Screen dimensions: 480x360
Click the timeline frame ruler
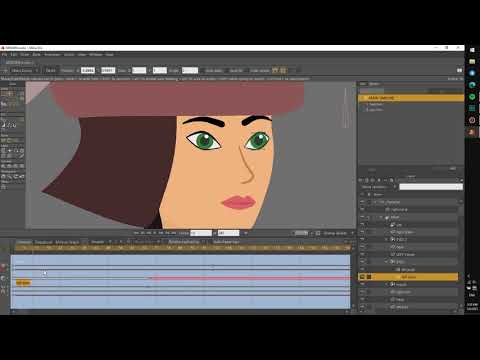point(182,248)
